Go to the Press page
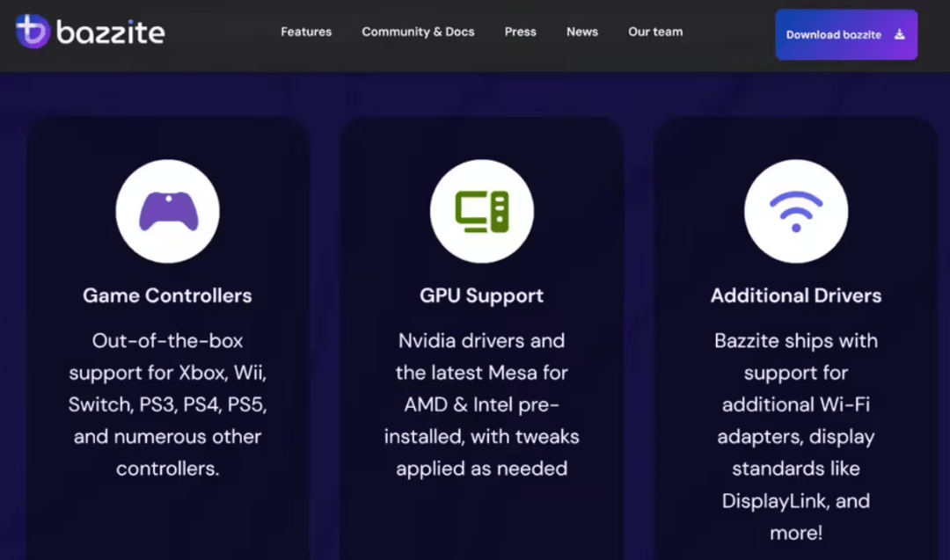 point(520,32)
